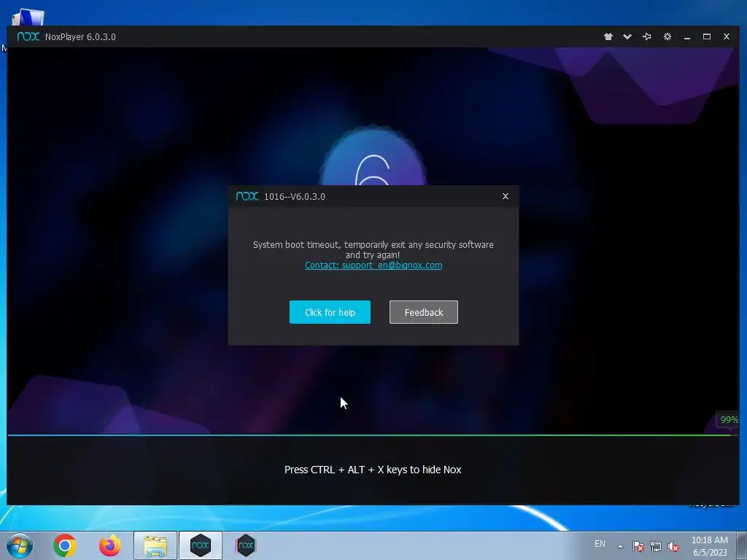The height and width of the screenshot is (560, 747).
Task: Click the Nox logo in error dialog header
Action: click(x=247, y=196)
